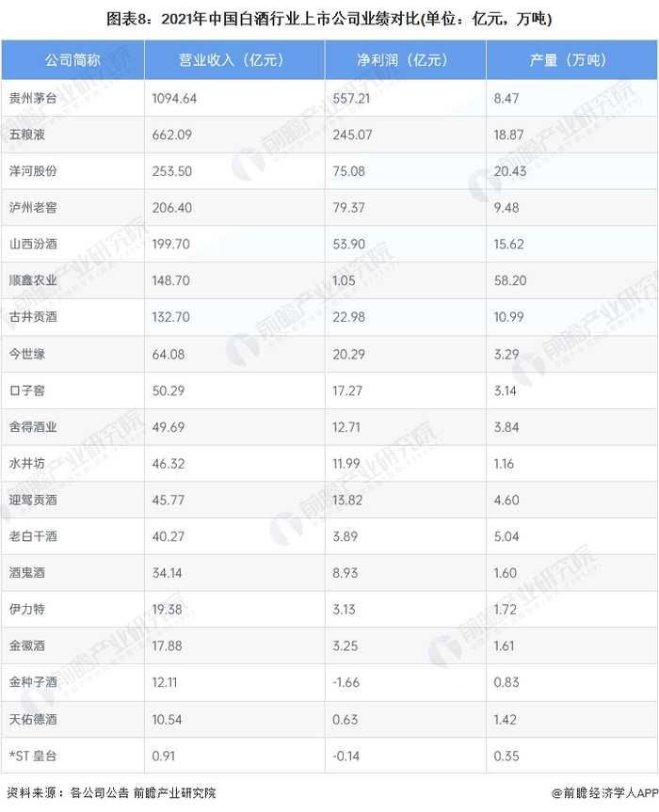The height and width of the screenshot is (812, 659).
Task: Click the net profit value 12.71
Action: [346, 427]
